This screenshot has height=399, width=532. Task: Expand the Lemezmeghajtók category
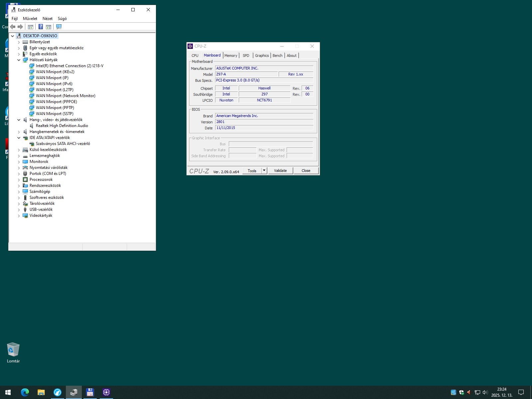pyautogui.click(x=19, y=156)
